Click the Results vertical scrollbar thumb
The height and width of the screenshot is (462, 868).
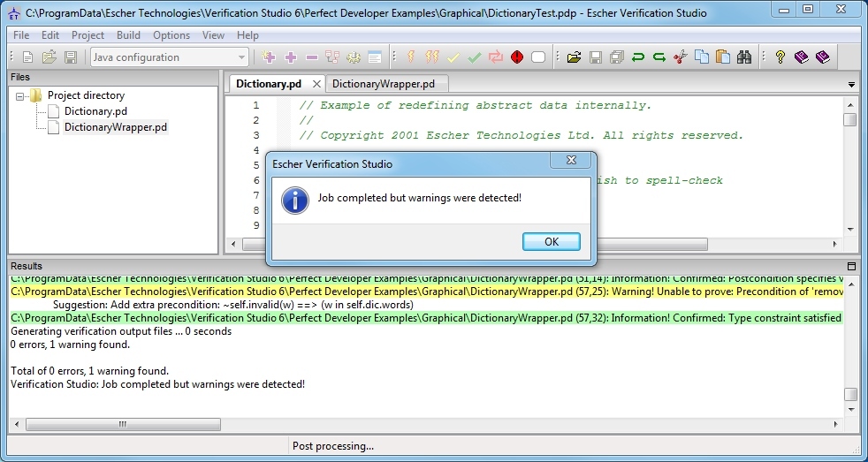tap(851, 394)
